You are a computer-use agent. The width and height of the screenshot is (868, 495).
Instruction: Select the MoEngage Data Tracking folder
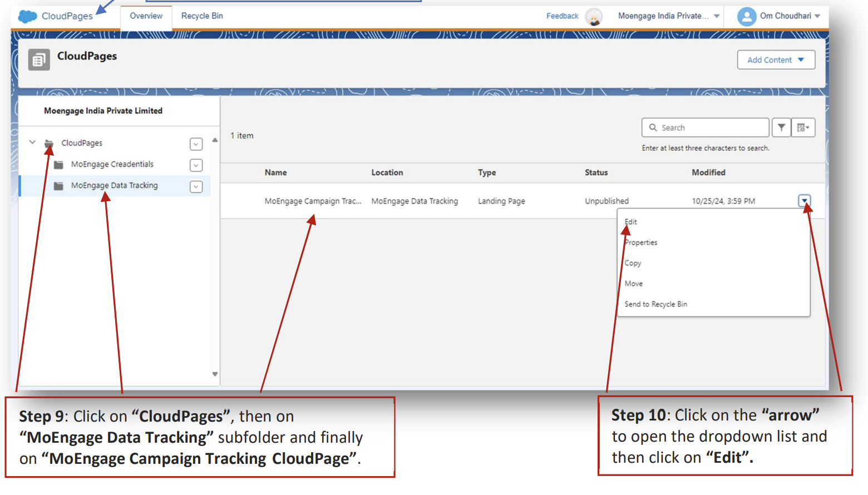pyautogui.click(x=115, y=185)
